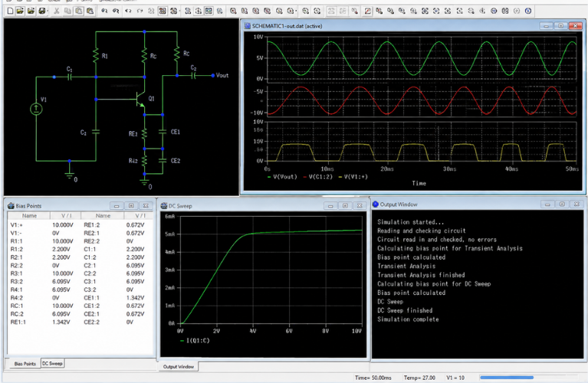Click the New blank document toolbar icon
This screenshot has height=383, width=588.
pyautogui.click(x=10, y=11)
